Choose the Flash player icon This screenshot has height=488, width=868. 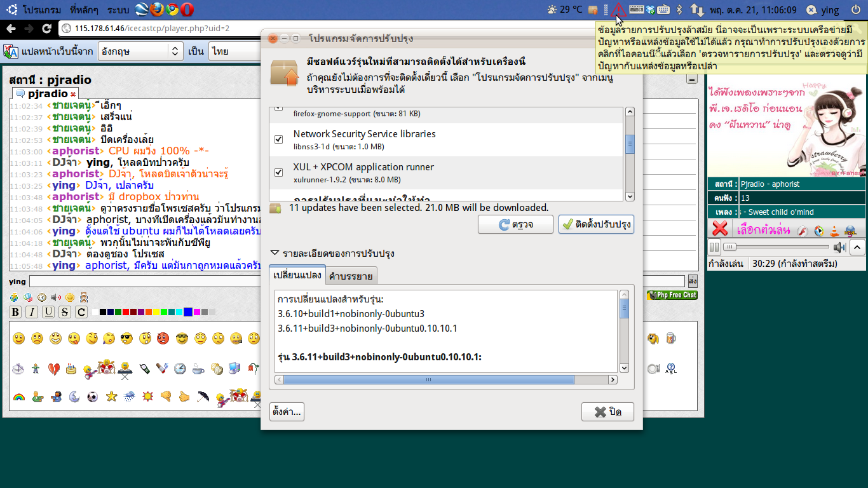pos(802,231)
